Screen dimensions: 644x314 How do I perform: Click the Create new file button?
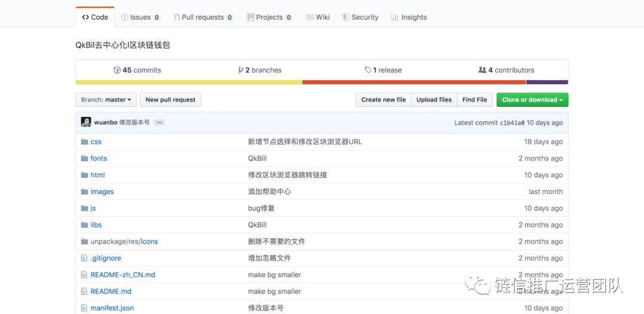383,100
